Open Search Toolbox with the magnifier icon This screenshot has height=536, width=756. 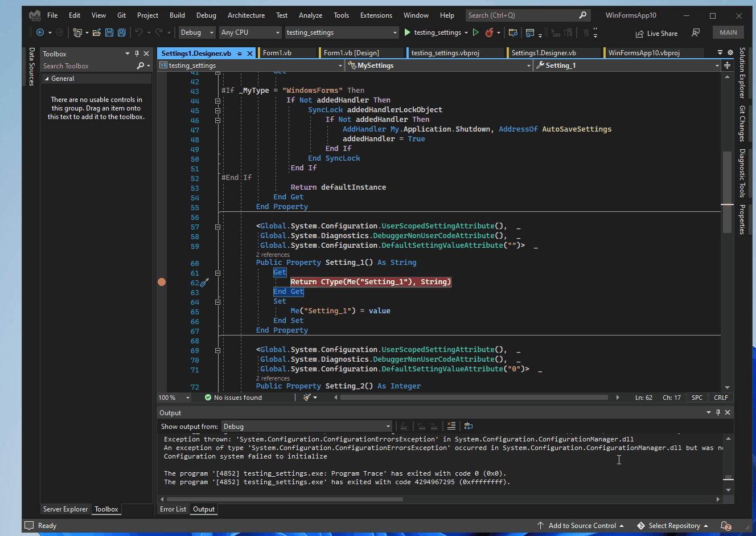click(x=141, y=66)
